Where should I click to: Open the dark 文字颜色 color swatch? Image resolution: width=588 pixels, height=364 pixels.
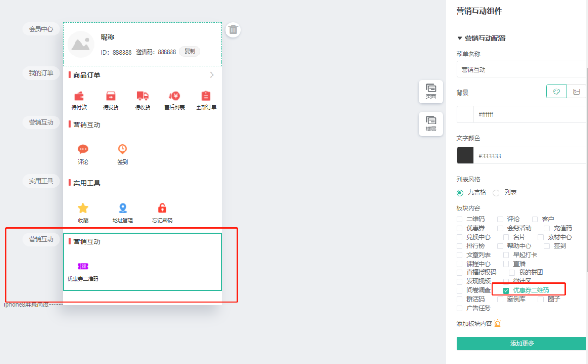click(x=465, y=156)
